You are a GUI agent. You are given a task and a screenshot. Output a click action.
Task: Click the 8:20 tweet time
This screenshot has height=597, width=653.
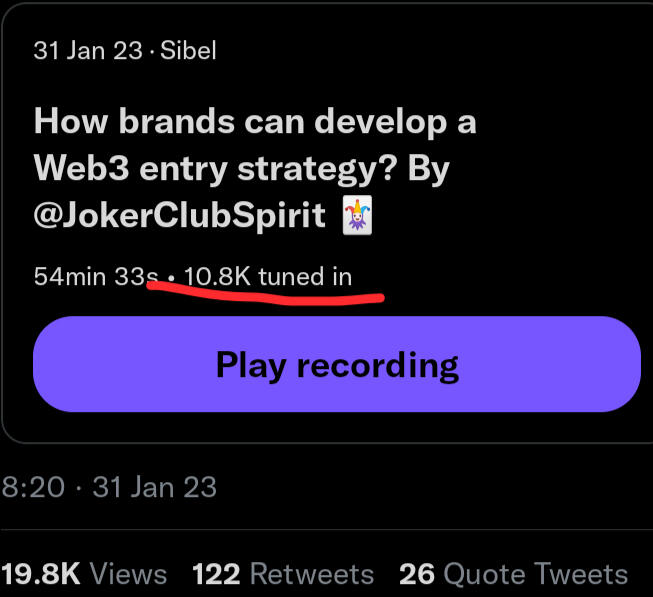point(33,488)
